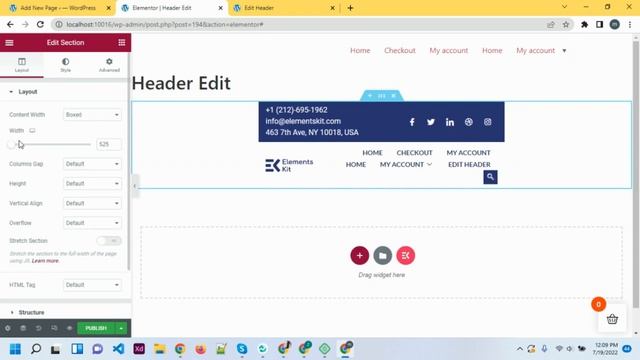Click the LinkedIn icon in header
Image resolution: width=640 pixels, height=360 pixels.
pyautogui.click(x=450, y=122)
